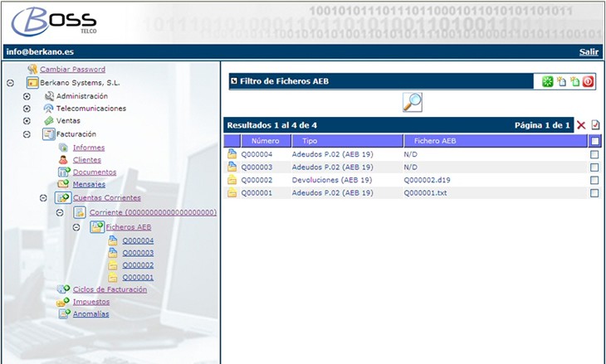The height and width of the screenshot is (364, 606).
Task: Click the file icon in the Q000004 row
Action: (232, 154)
